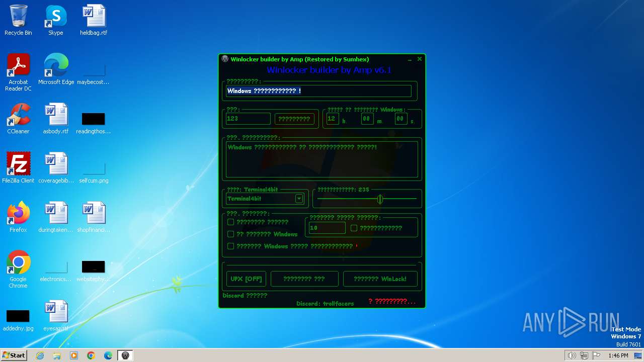Click Winlocker builder taskbar button
This screenshot has width=644, height=362.
coord(125,355)
